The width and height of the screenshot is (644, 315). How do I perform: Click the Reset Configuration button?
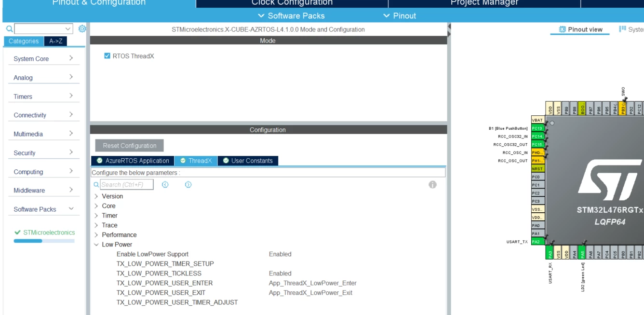(x=129, y=145)
